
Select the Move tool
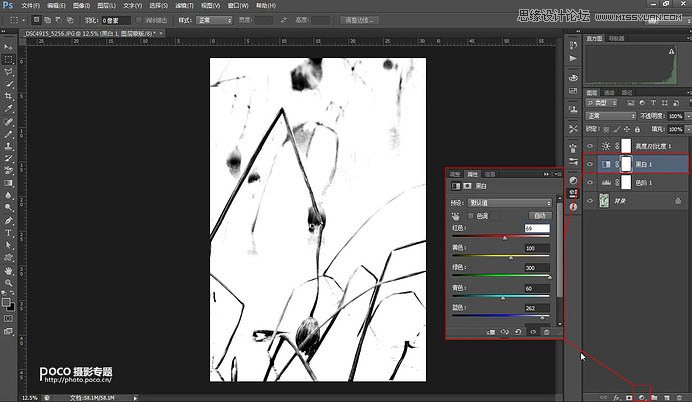(x=8, y=47)
